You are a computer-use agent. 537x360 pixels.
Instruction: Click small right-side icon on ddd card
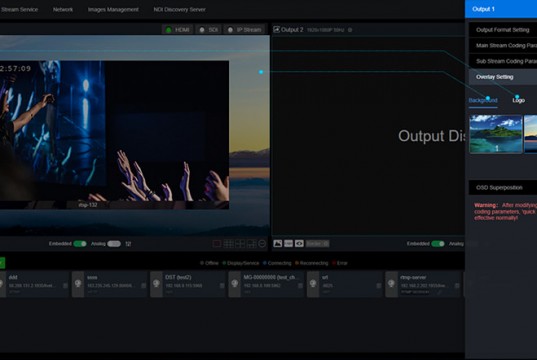point(65,286)
